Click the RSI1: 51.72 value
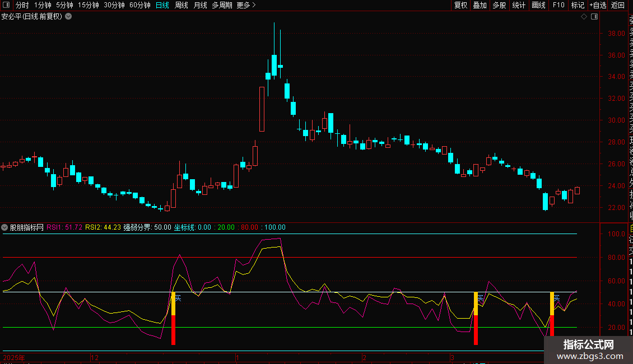Image resolution: width=633 pixels, height=364 pixels. [64, 227]
